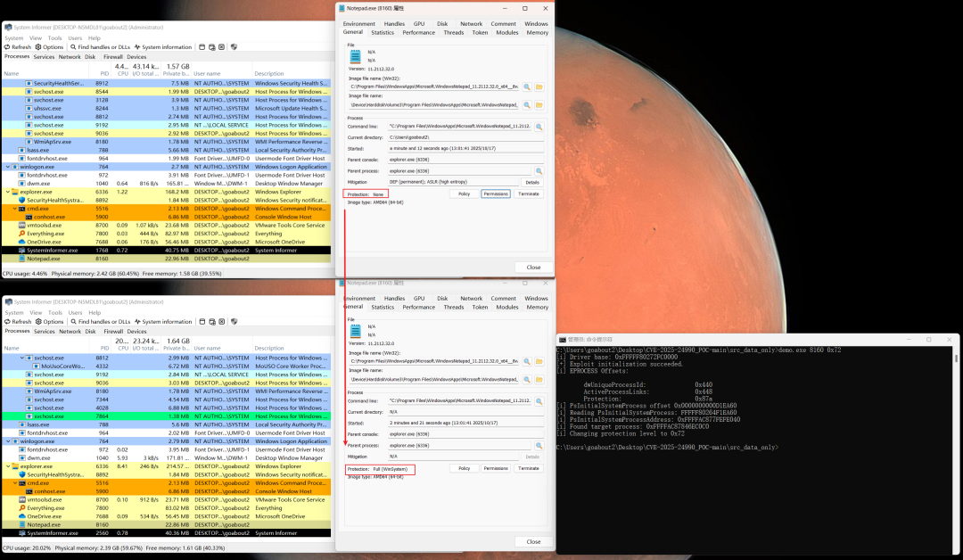
Task: Click Terminate in the dialog showing Protection None
Action: tap(529, 194)
